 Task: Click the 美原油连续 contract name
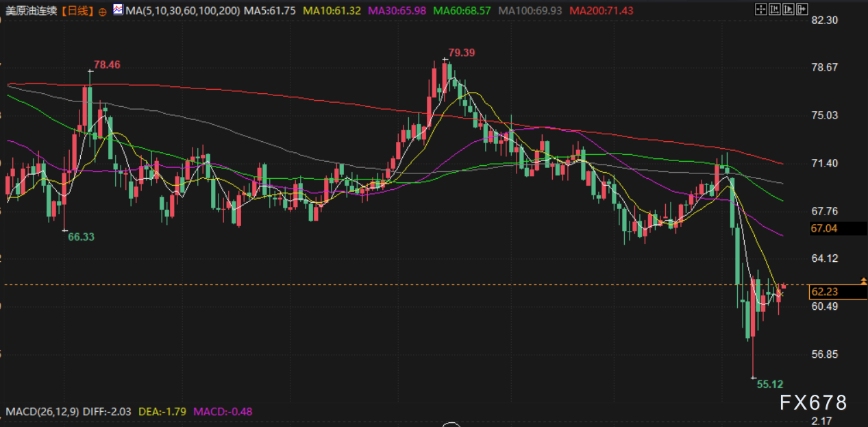click(32, 11)
